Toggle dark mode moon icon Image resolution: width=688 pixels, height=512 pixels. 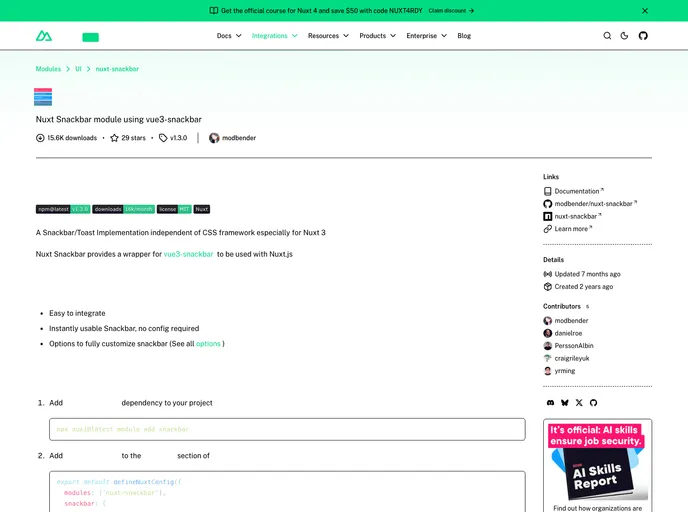624,36
